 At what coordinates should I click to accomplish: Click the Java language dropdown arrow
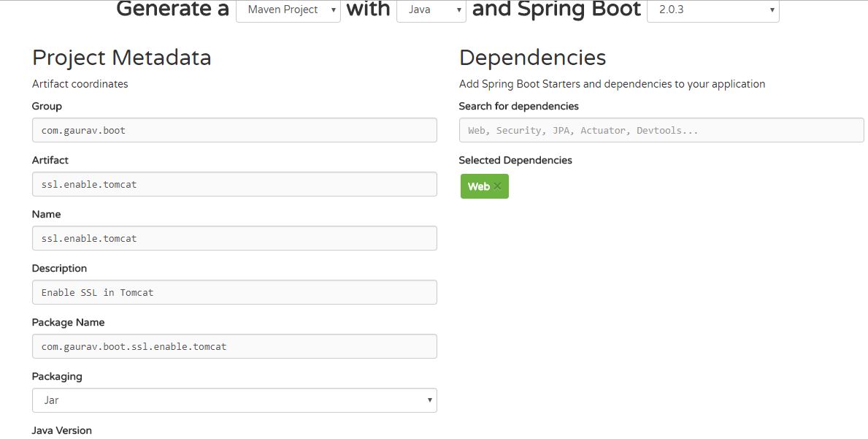(x=458, y=11)
